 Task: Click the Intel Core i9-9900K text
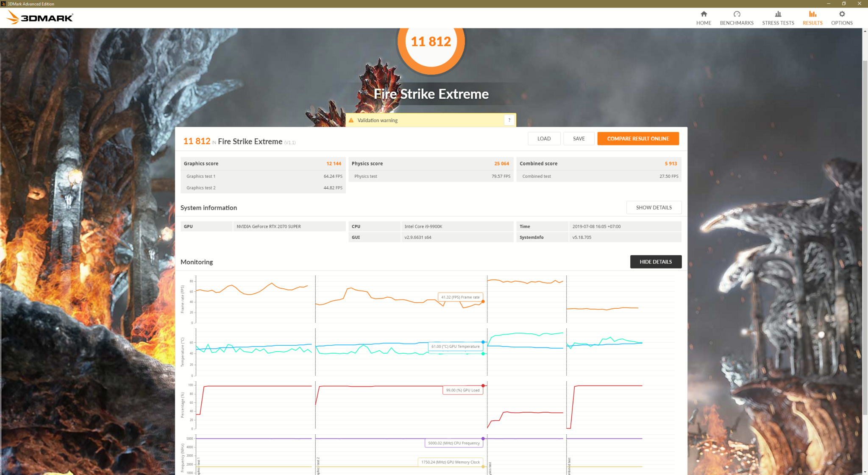pos(423,226)
